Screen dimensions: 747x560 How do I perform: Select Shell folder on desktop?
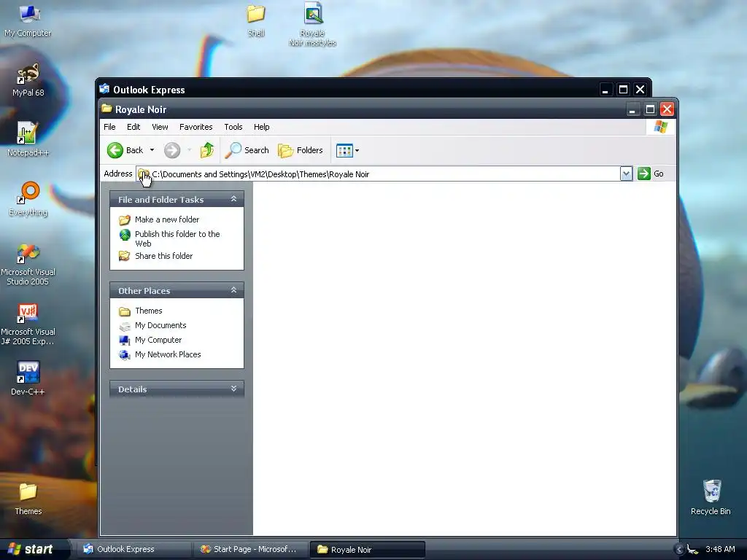click(x=256, y=20)
